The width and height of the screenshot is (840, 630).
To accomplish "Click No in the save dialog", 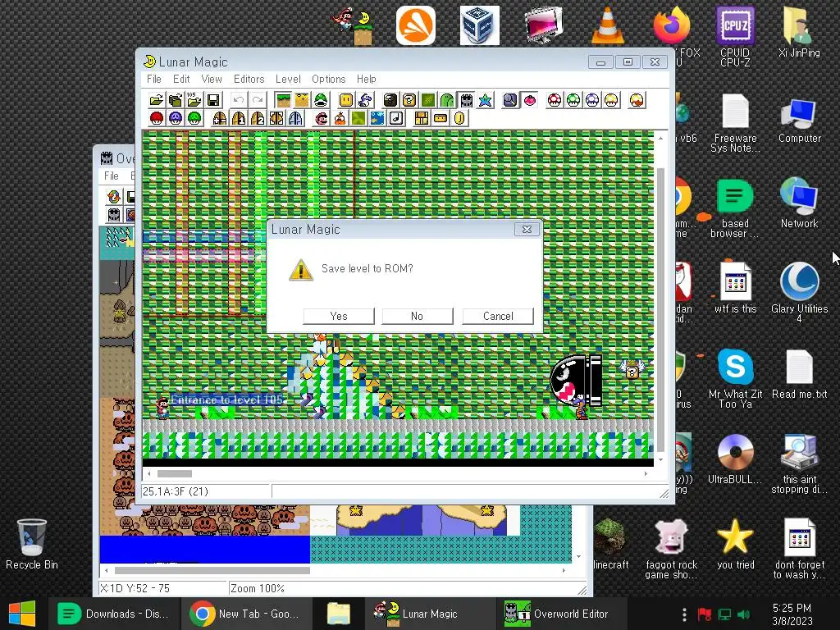I will tap(418, 316).
